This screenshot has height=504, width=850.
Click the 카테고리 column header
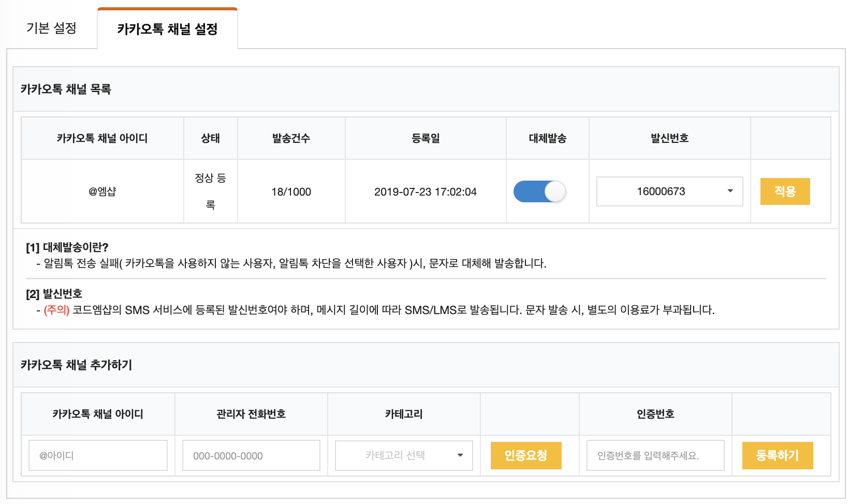pyautogui.click(x=404, y=414)
